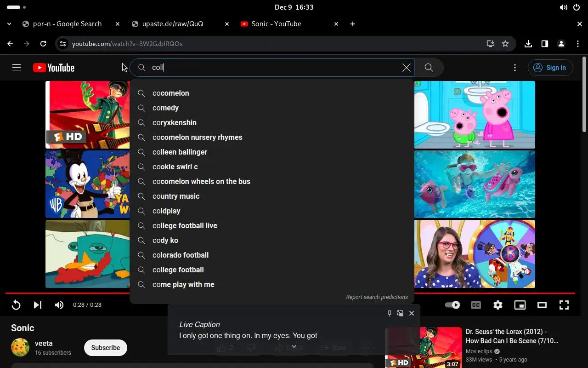The height and width of the screenshot is (368, 588).
Task: Switch to theater mode
Action: point(542,305)
